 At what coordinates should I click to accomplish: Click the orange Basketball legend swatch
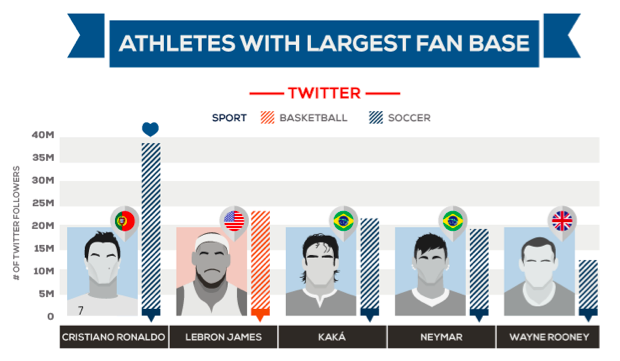click(267, 117)
